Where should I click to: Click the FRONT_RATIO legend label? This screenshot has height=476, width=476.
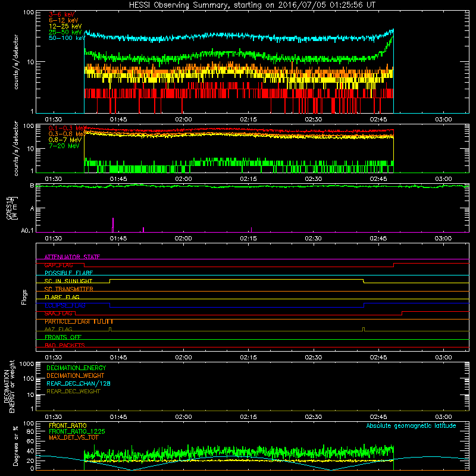tap(68, 425)
